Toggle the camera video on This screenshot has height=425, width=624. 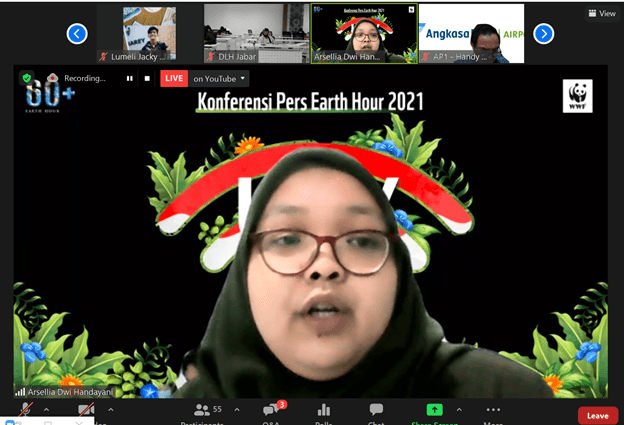(87, 411)
